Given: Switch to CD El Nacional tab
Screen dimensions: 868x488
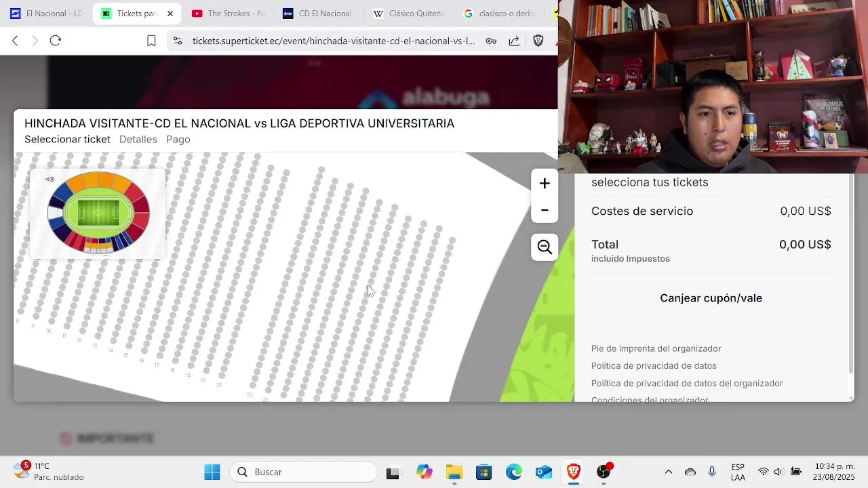Looking at the screenshot, I should coord(319,14).
